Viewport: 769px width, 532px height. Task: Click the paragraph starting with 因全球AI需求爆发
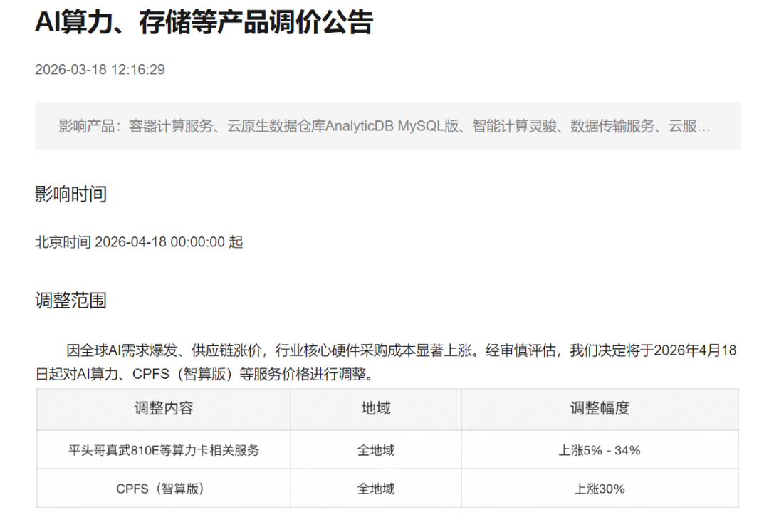(385, 361)
